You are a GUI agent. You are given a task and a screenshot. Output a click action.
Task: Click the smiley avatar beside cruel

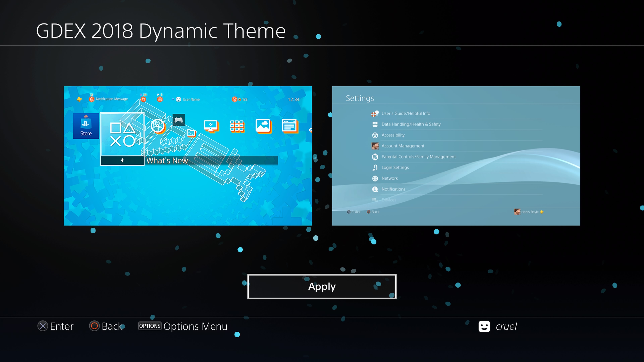coord(484,326)
